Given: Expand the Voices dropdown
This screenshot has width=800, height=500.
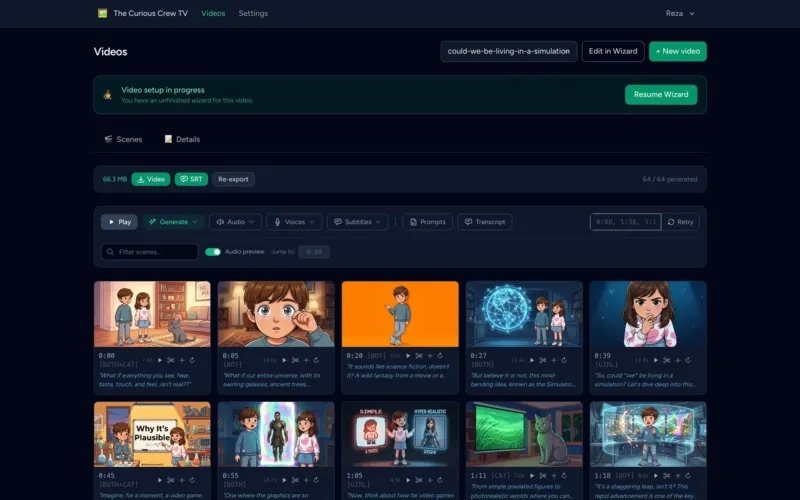Looking at the screenshot, I should 294,222.
